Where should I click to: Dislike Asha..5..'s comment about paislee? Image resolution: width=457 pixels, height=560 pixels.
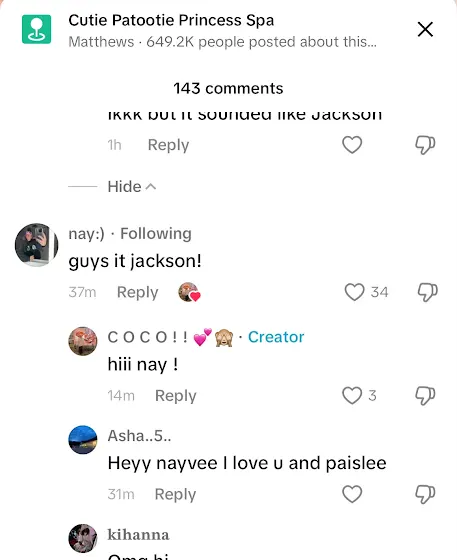point(425,494)
